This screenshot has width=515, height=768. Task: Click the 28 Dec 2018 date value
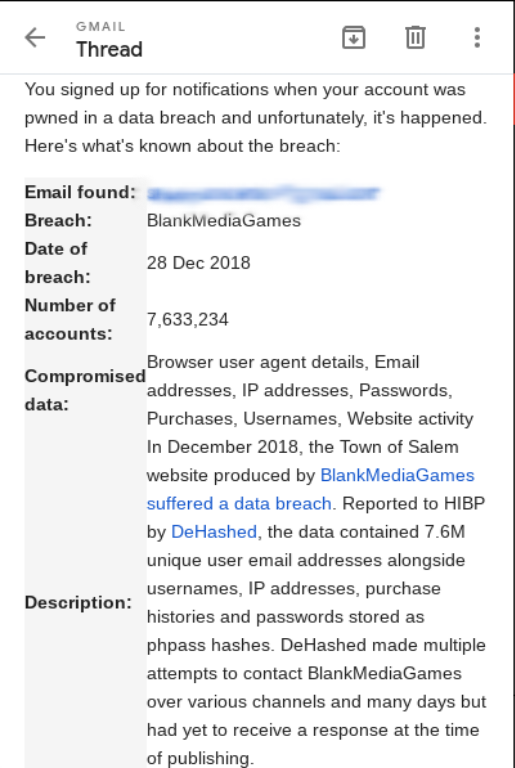click(198, 263)
